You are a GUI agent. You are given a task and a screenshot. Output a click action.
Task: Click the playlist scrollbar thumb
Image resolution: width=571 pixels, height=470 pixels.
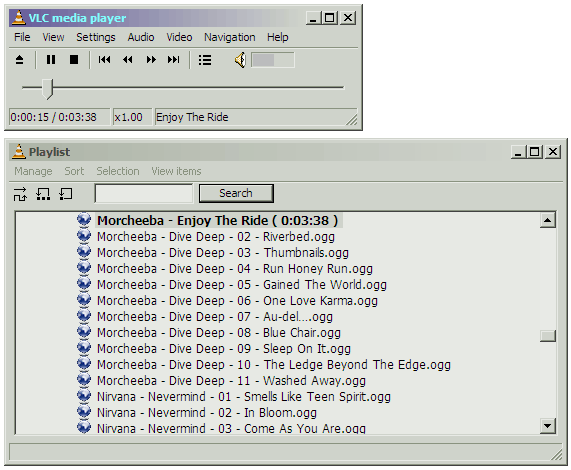(x=548, y=336)
